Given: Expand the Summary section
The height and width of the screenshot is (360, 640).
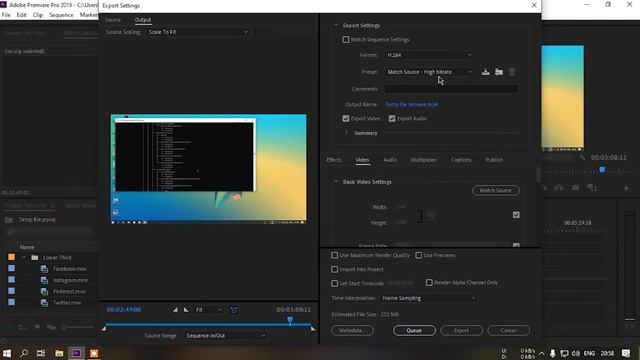Looking at the screenshot, I should [347, 133].
